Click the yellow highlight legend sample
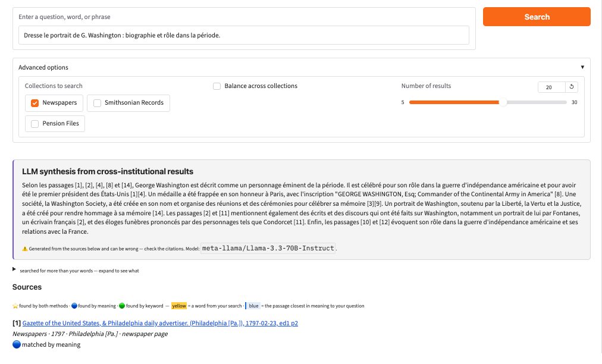This screenshot has height=364, width=602. (x=179, y=306)
